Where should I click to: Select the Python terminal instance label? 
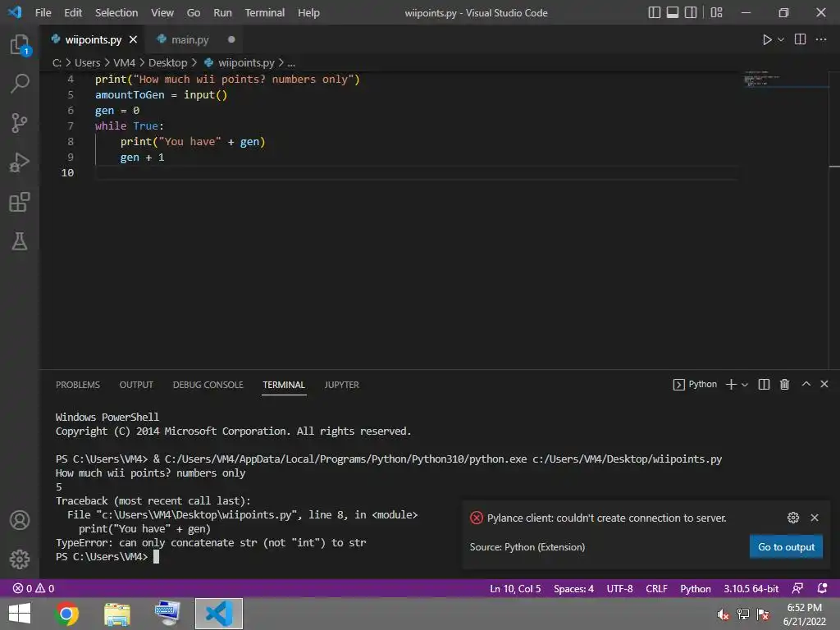click(695, 384)
